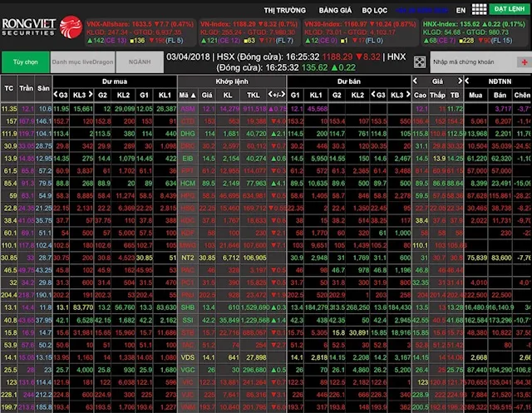Click the ĐẶT LỆNH order button
The image size is (532, 413).
click(508, 8)
